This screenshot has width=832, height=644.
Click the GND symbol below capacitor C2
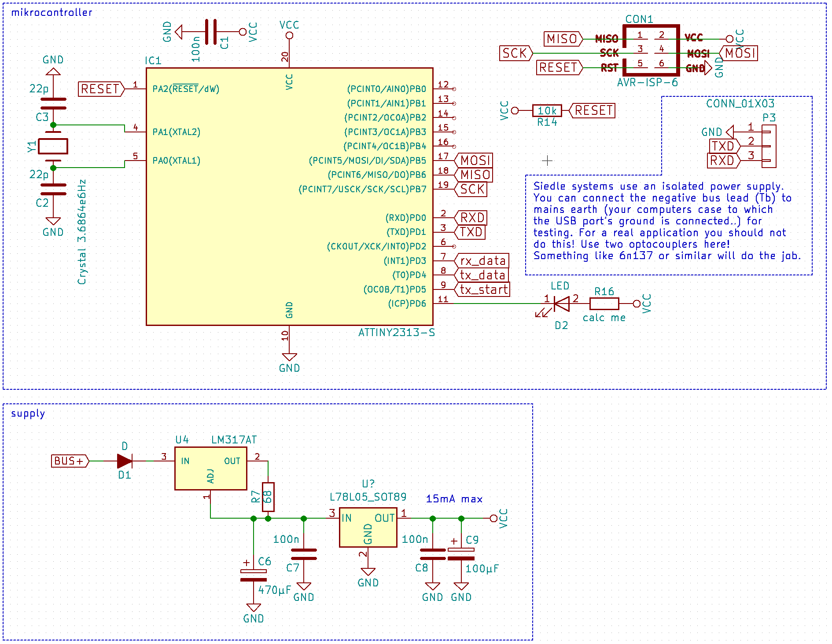(53, 221)
